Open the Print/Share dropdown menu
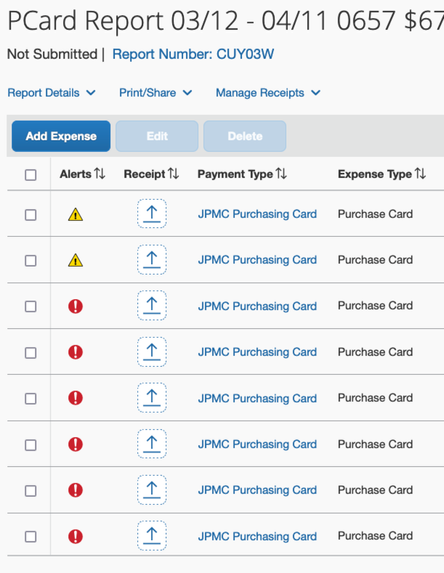This screenshot has height=573, width=444. (156, 93)
